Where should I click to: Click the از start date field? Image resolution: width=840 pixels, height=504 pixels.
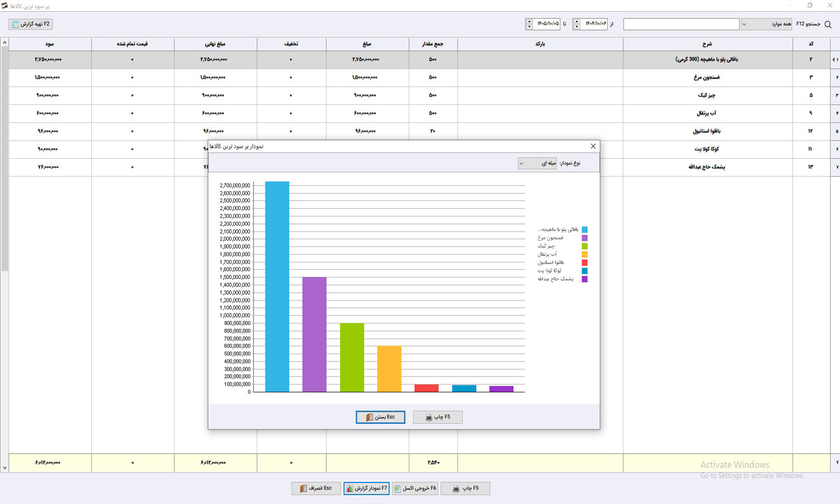[594, 24]
